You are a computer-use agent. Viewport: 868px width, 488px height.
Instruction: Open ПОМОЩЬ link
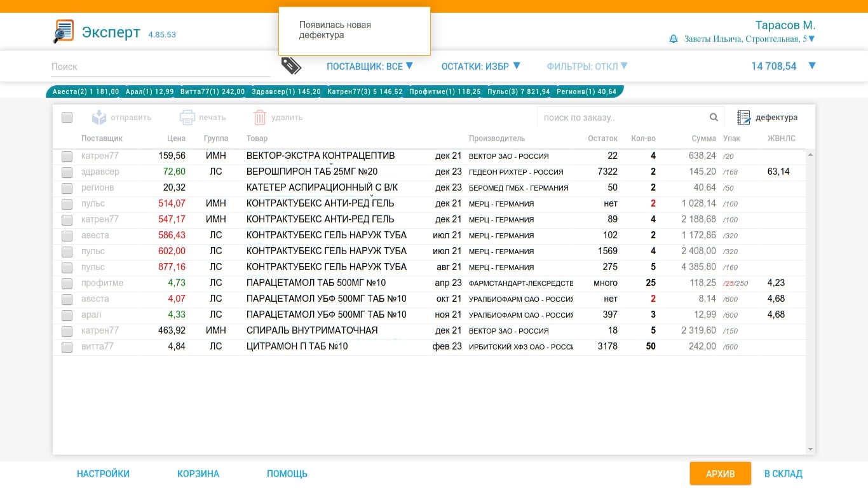pos(287,473)
